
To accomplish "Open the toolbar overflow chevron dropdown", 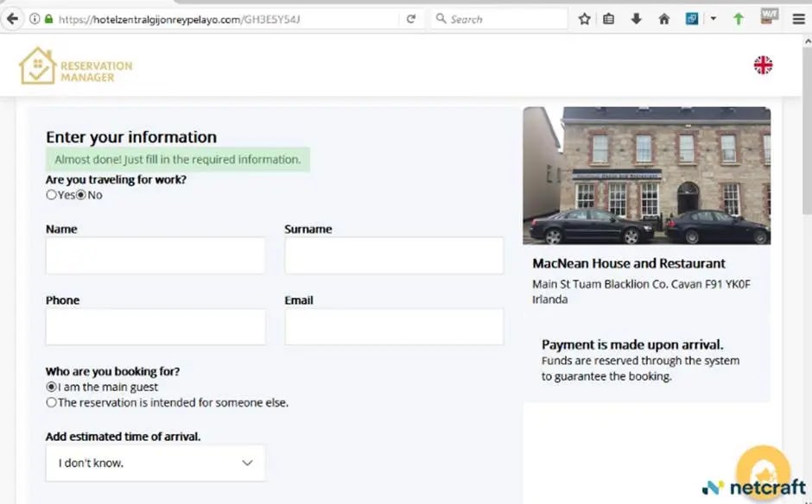I will [x=713, y=18].
